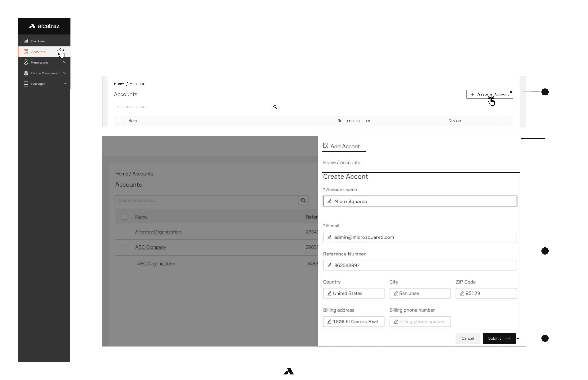Click the Cancel button in the form
Screen dimensions: 588x380
[x=467, y=338]
